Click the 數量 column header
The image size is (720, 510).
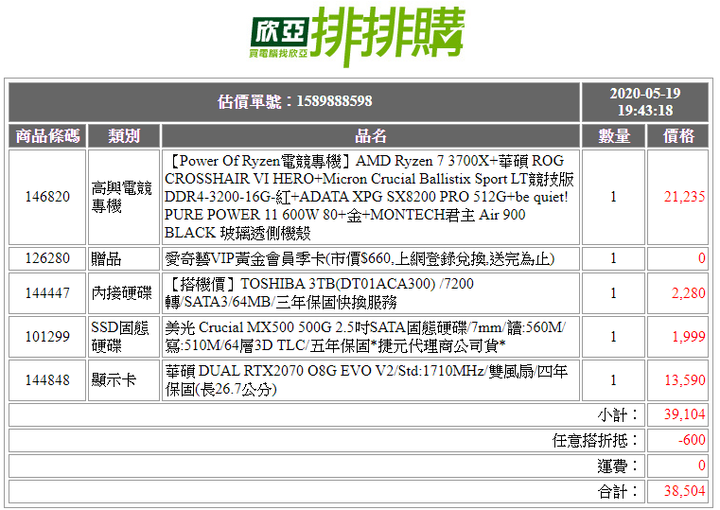point(613,136)
